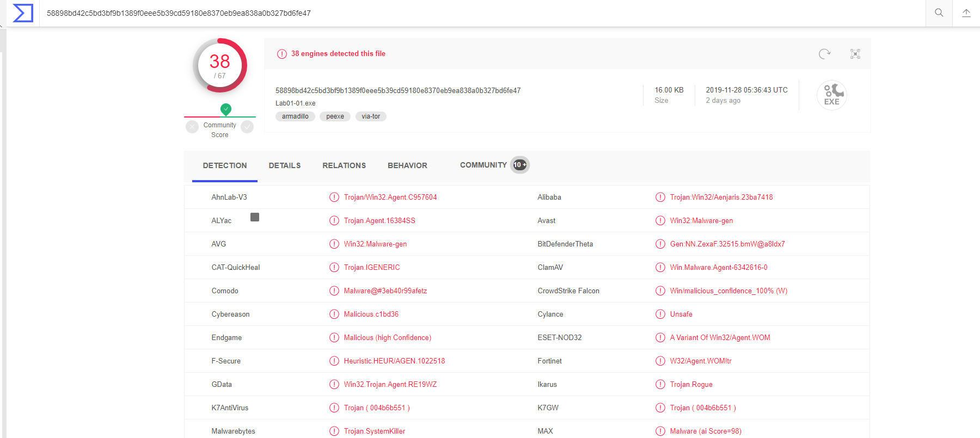Click Win/malicious_confidence_100% (W) result
The height and width of the screenshot is (438, 980).
(x=728, y=291)
